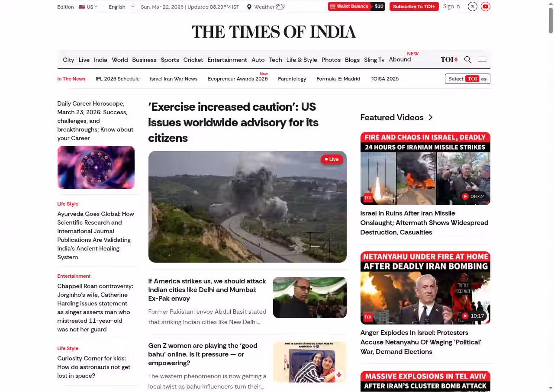Click the YouTube icon in header
This screenshot has height=392, width=554.
coord(486,6)
